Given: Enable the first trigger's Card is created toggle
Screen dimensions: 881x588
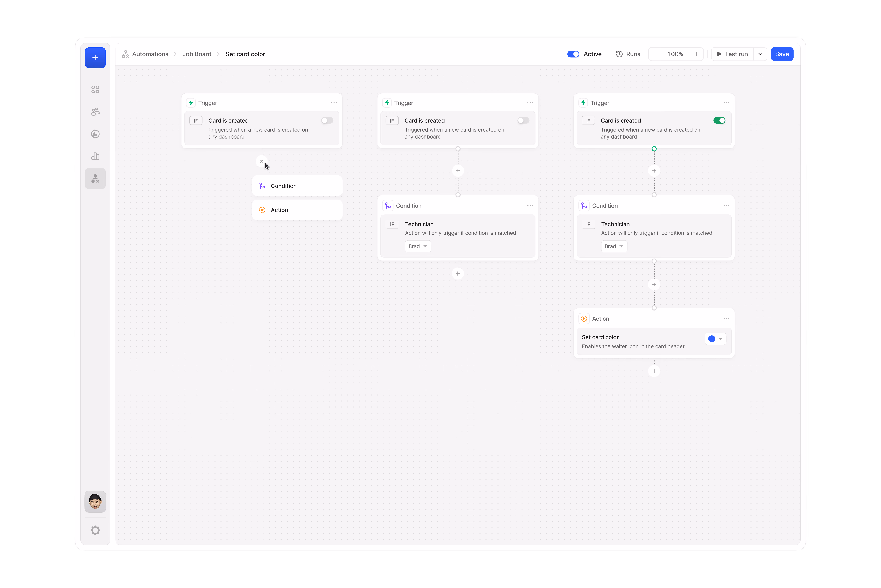Looking at the screenshot, I should point(327,120).
